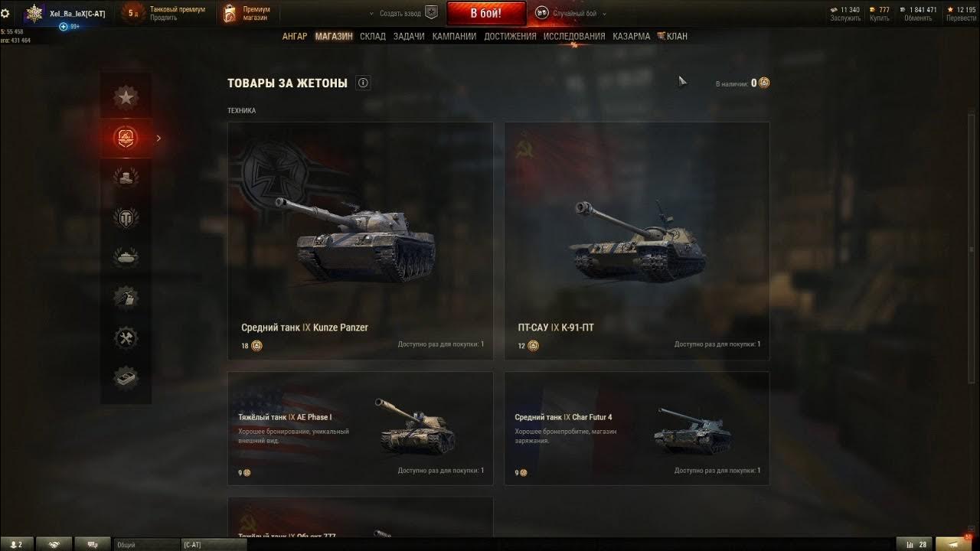Open the K-91-ПТ tank destroyer card
The height and width of the screenshot is (551, 980).
click(637, 240)
